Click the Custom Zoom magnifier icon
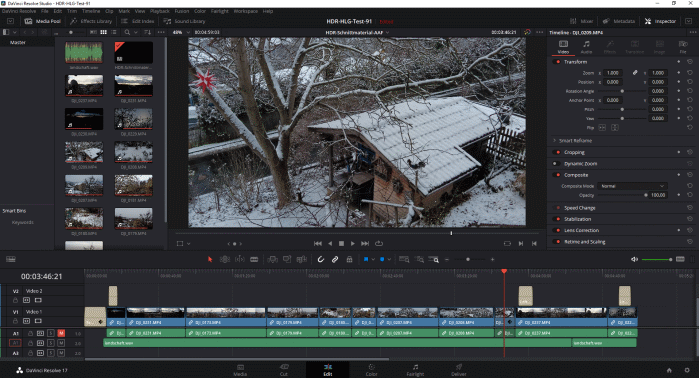This screenshot has width=699, height=378. (434, 259)
